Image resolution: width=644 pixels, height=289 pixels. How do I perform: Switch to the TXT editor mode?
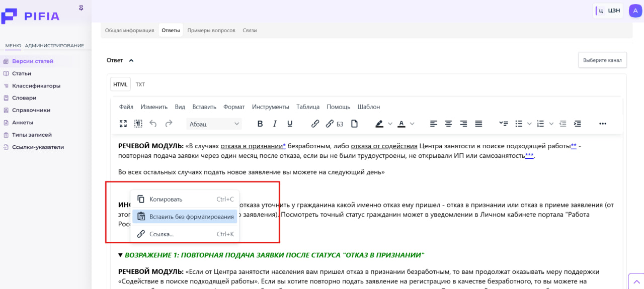point(140,84)
